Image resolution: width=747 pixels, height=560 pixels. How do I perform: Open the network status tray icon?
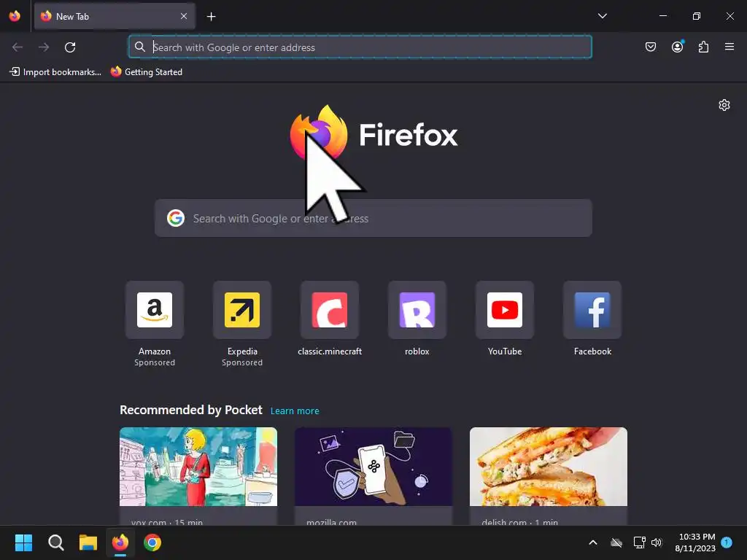pyautogui.click(x=639, y=542)
